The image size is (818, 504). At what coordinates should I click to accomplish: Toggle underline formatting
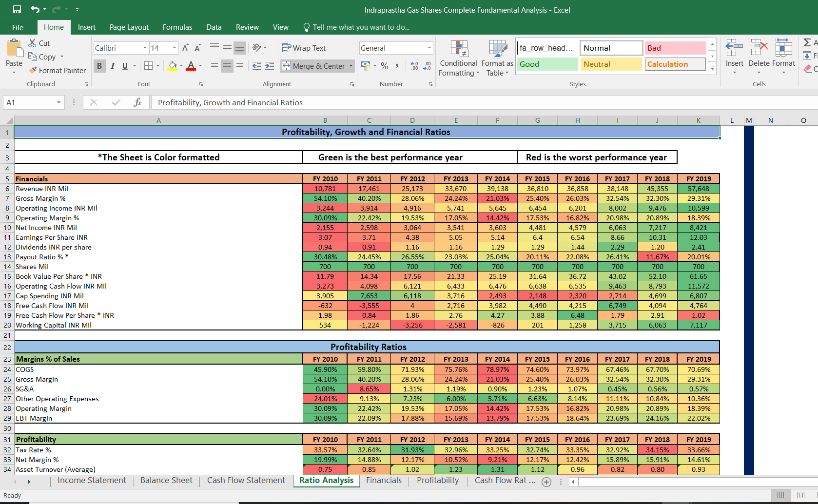125,66
